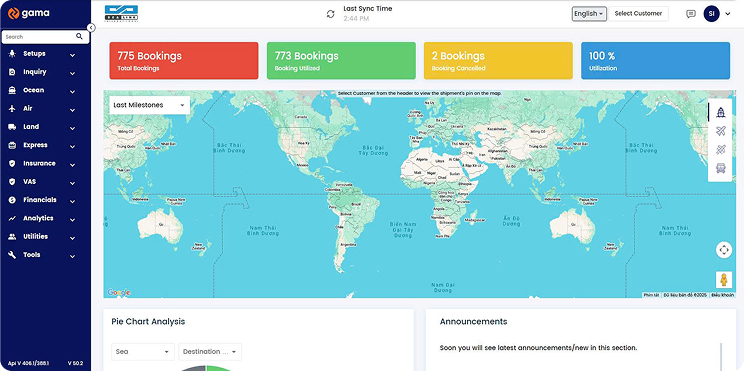Viewport: 744px width, 371px height.
Task: Open the Utilities menu item
Action: 45,237
